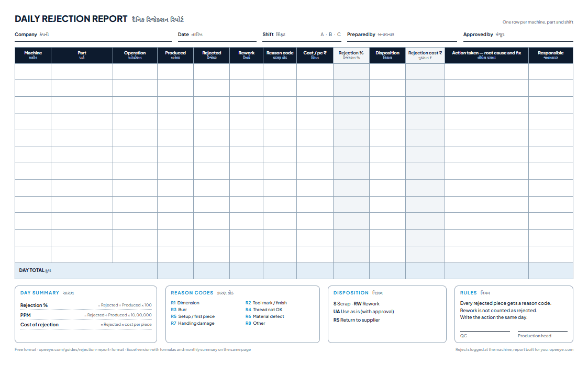
Task: Click reason code R1 Dimension
Action: [x=185, y=303]
